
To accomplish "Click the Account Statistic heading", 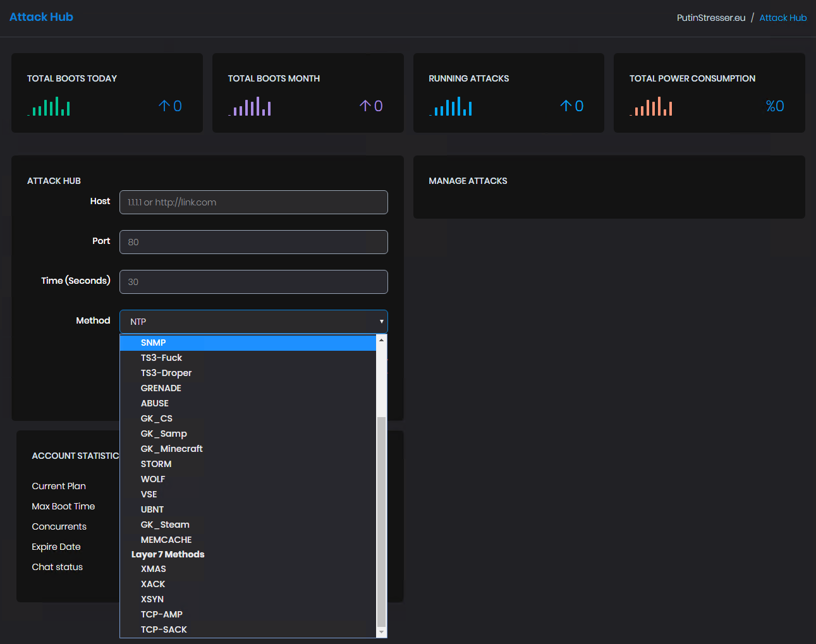I will point(75,456).
